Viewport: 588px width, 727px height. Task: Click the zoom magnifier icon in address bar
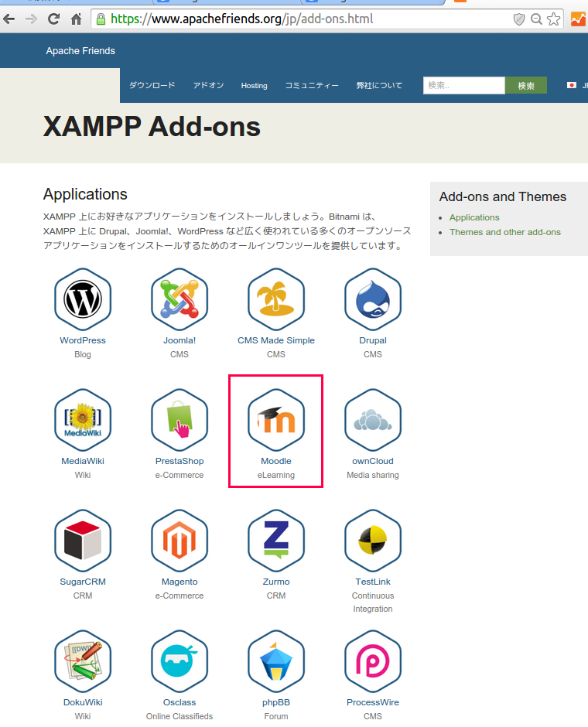tap(536, 19)
